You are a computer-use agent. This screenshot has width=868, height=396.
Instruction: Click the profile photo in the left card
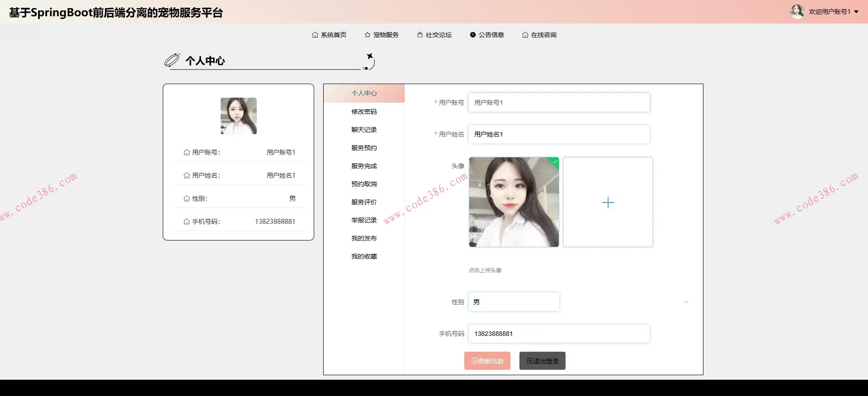(x=239, y=116)
